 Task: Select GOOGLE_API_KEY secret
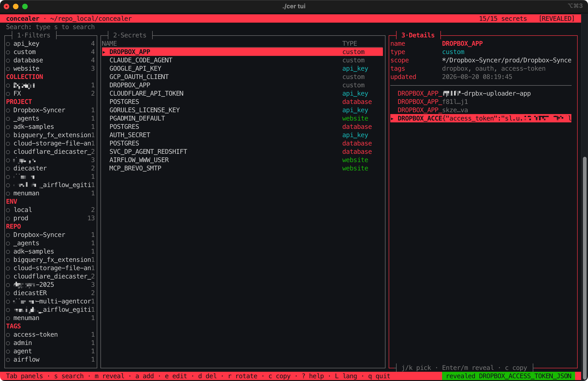tap(242, 69)
